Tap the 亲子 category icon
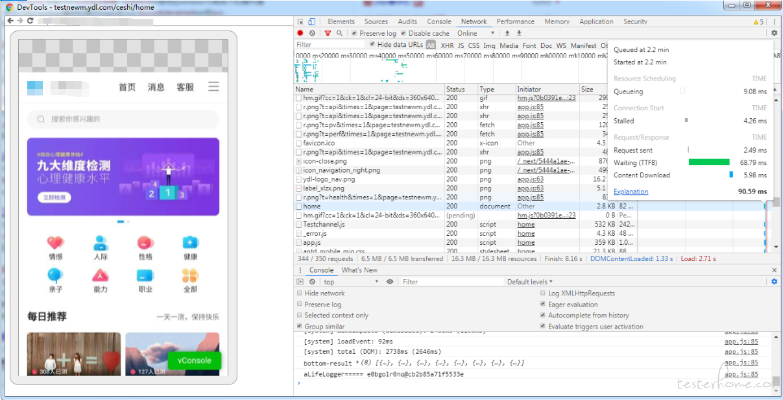The image size is (783, 400). tap(55, 275)
